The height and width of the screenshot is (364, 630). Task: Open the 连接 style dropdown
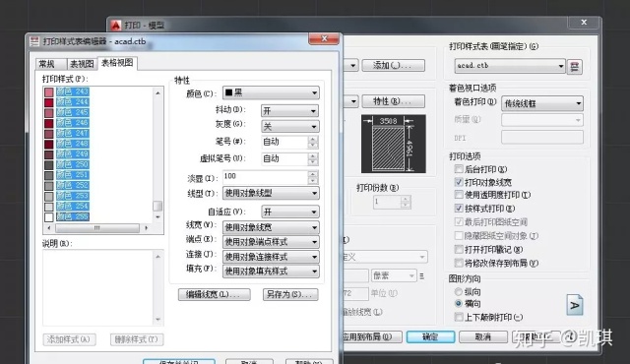[272, 257]
